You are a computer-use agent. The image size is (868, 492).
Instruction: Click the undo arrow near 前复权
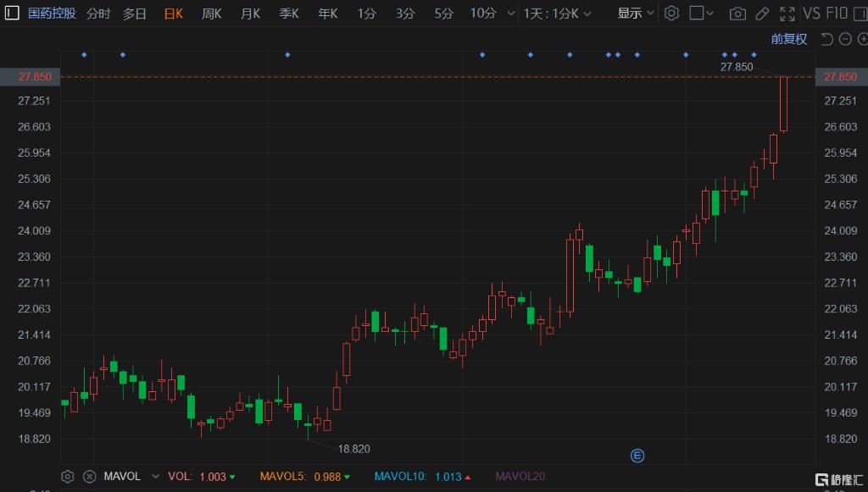coord(826,39)
